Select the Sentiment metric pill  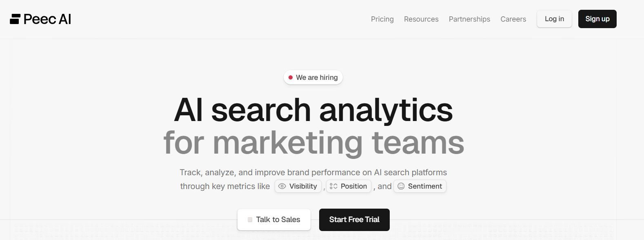(x=420, y=186)
